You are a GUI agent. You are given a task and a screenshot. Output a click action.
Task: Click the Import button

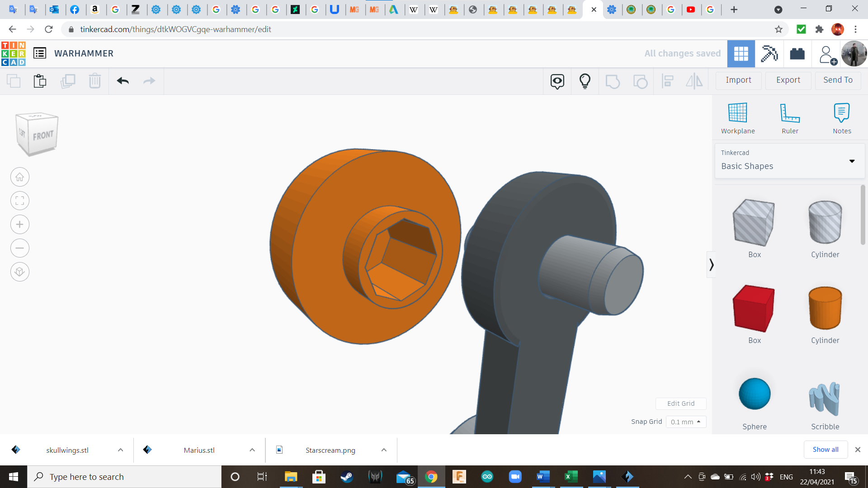738,80
